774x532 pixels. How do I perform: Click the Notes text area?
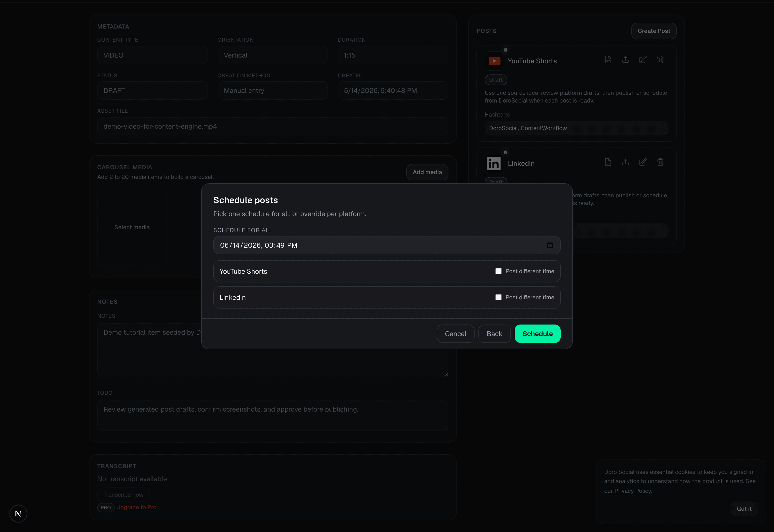[x=273, y=350]
